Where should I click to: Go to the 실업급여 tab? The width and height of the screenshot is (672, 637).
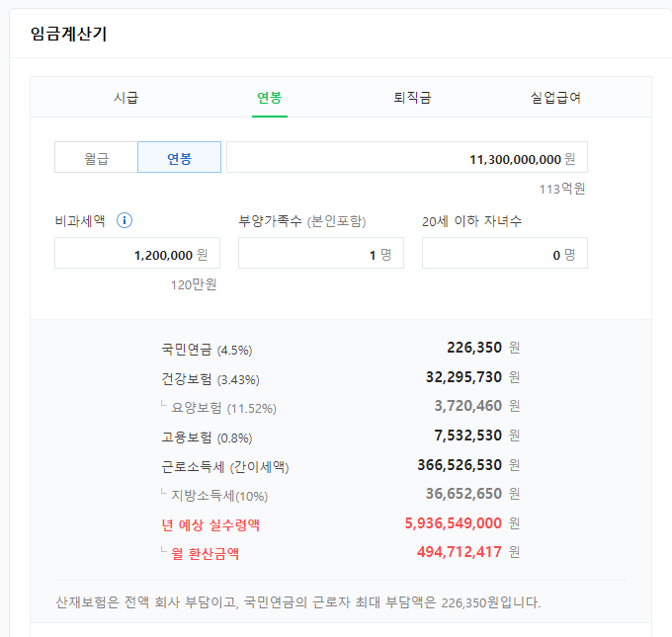[x=555, y=98]
